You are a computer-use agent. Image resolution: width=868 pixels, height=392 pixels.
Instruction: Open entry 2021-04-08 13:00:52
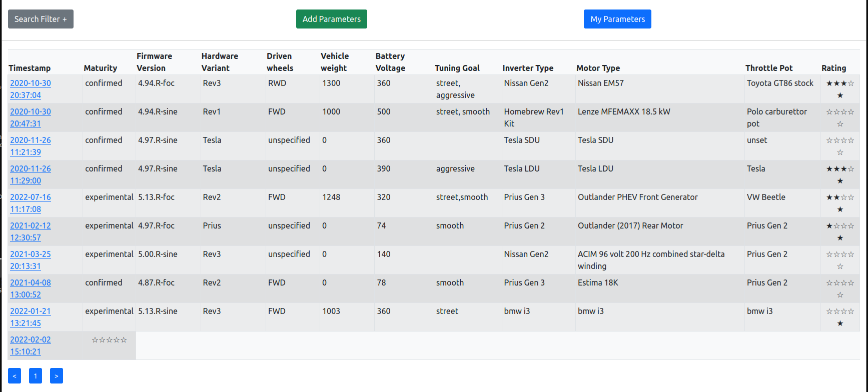[x=31, y=288]
